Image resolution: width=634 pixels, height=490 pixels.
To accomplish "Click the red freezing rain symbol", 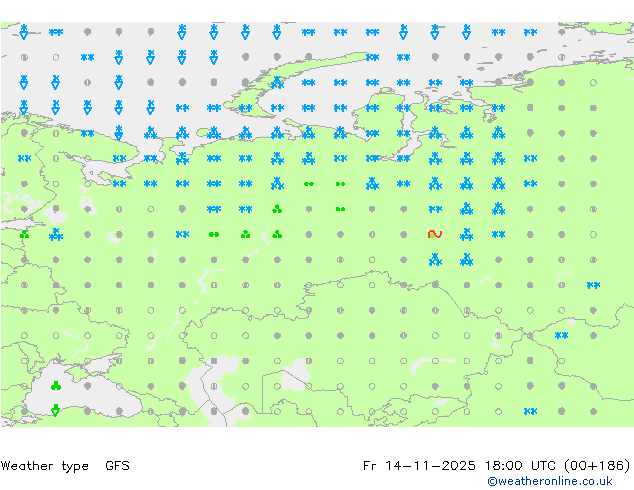I will click(435, 234).
